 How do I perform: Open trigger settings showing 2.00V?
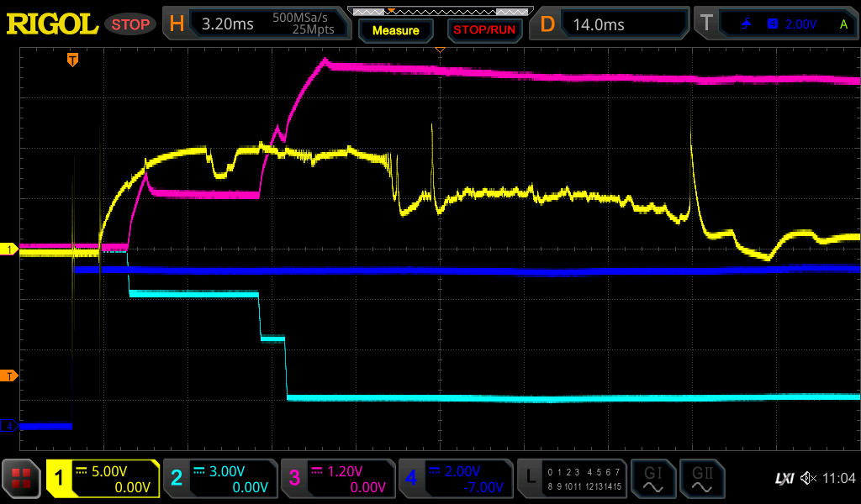(776, 24)
